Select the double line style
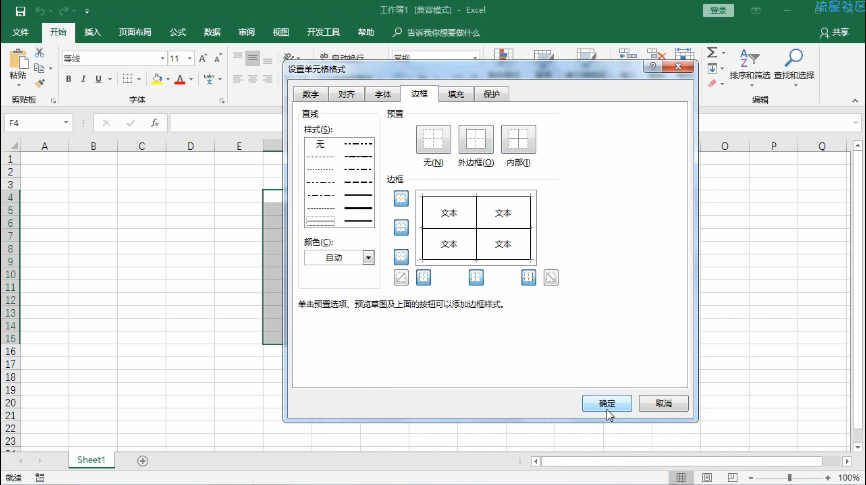The image size is (866, 485). coord(320,222)
